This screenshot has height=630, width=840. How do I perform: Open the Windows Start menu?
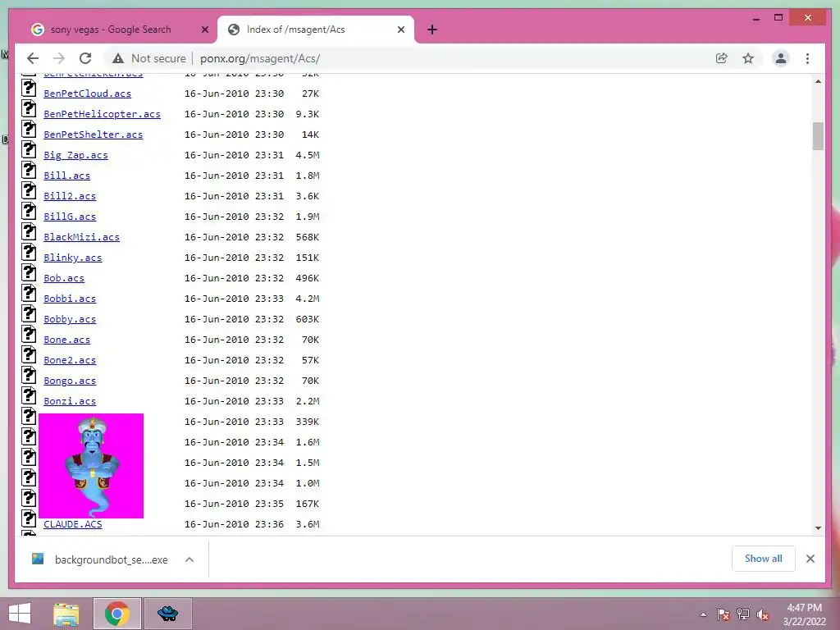(x=20, y=614)
